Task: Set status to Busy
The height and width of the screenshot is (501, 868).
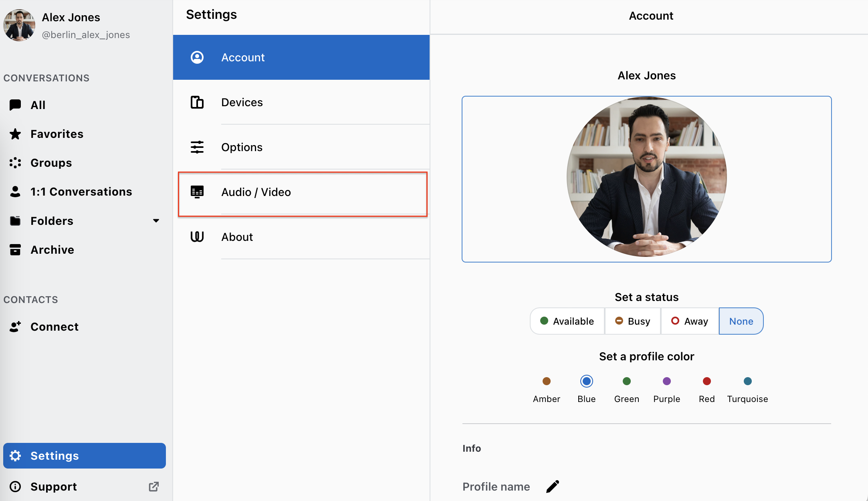Action: click(633, 321)
